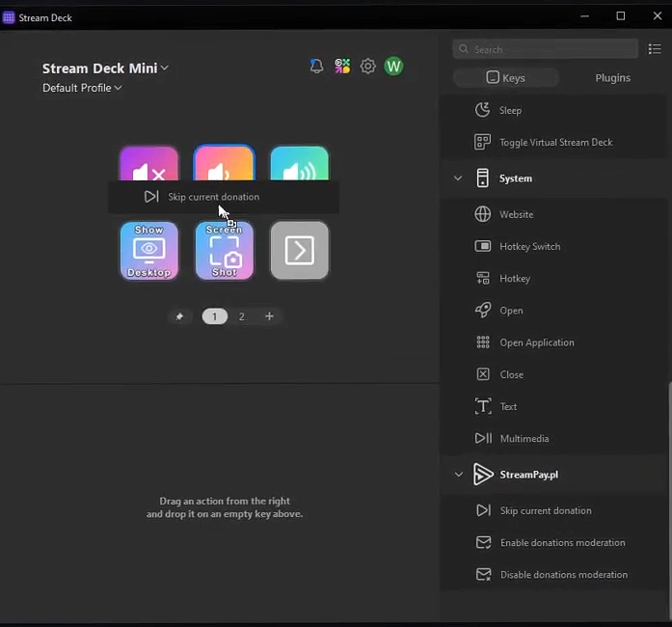
Task: Switch to the Plugins tab
Action: tap(612, 77)
